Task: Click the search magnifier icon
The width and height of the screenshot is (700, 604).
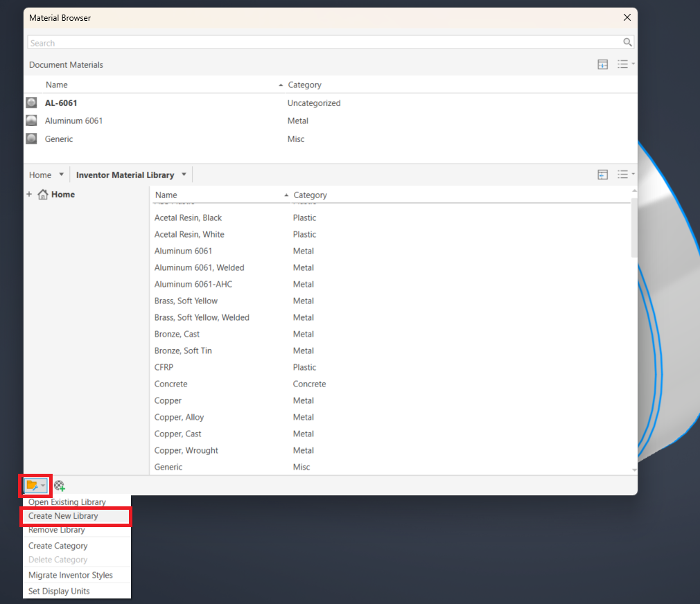Action: coord(627,42)
